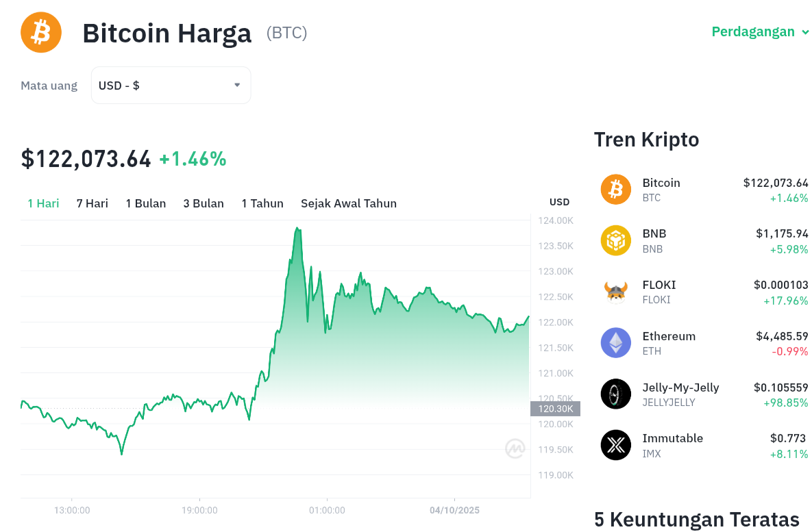Screen dimensions: 812x532
Task: Click the Jelly-My-Jelly coin icon
Action: tap(615, 394)
